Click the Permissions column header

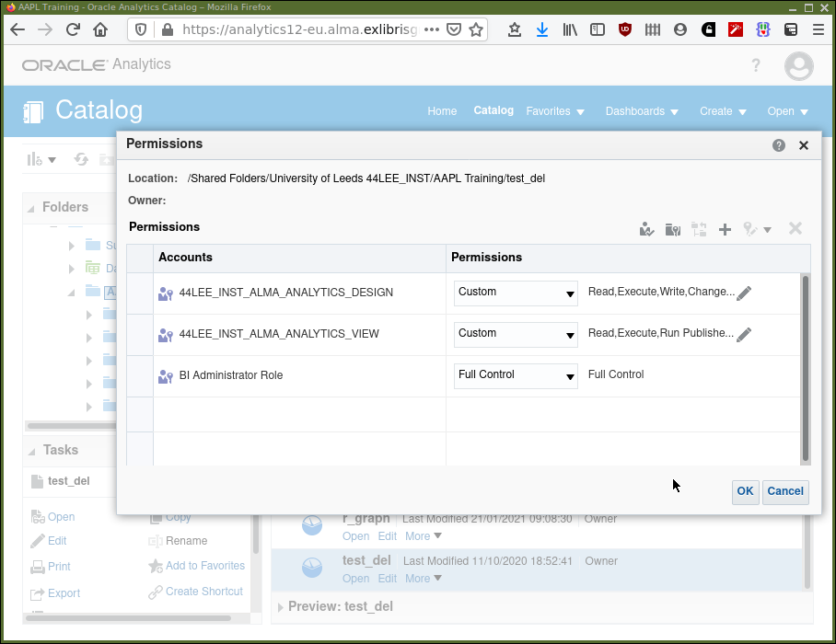[x=628, y=258]
